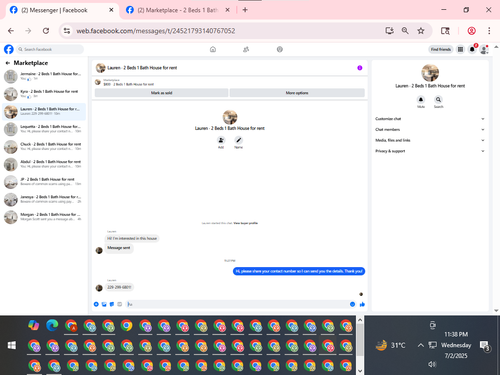Choose a sticker icon in composer
Image resolution: width=500 pixels, height=375 pixels.
pos(112,304)
